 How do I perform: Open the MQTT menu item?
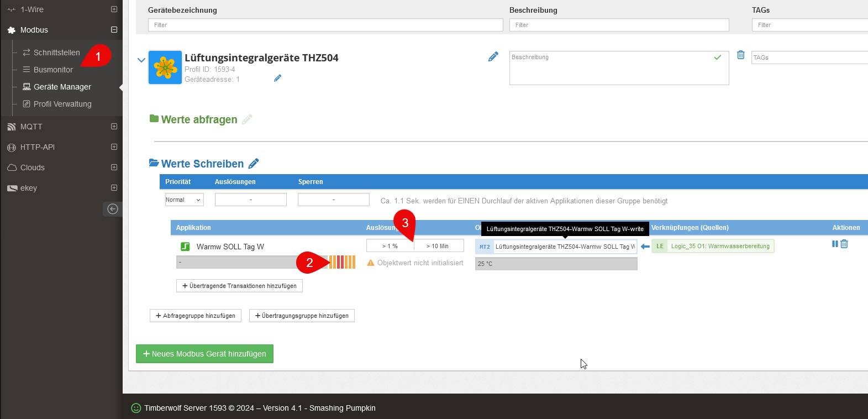31,127
